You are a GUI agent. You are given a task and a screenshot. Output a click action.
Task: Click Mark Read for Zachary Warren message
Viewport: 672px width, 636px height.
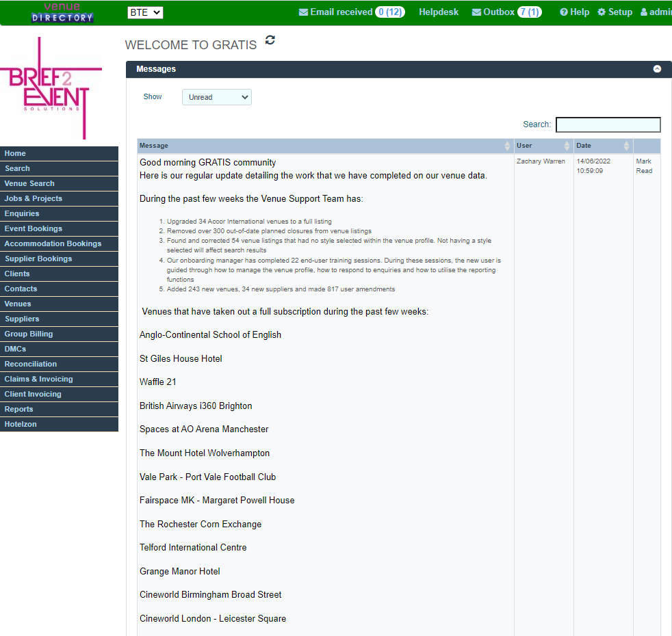(x=644, y=165)
